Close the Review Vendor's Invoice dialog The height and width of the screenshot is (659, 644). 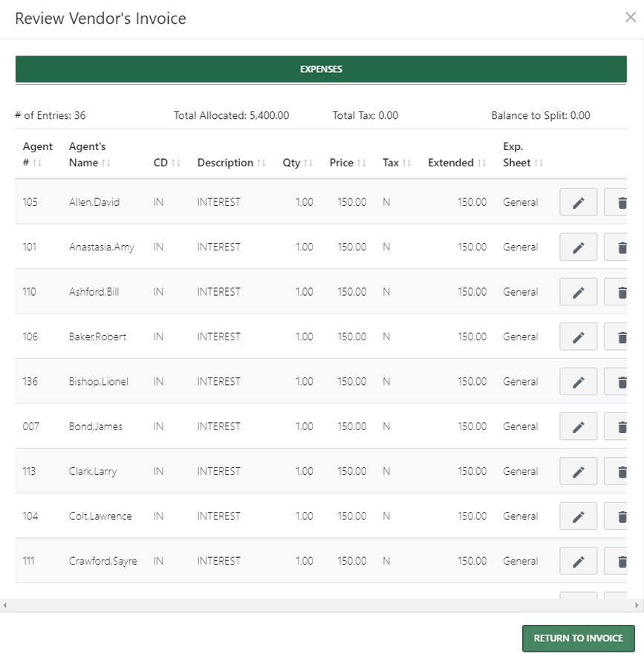tap(632, 18)
